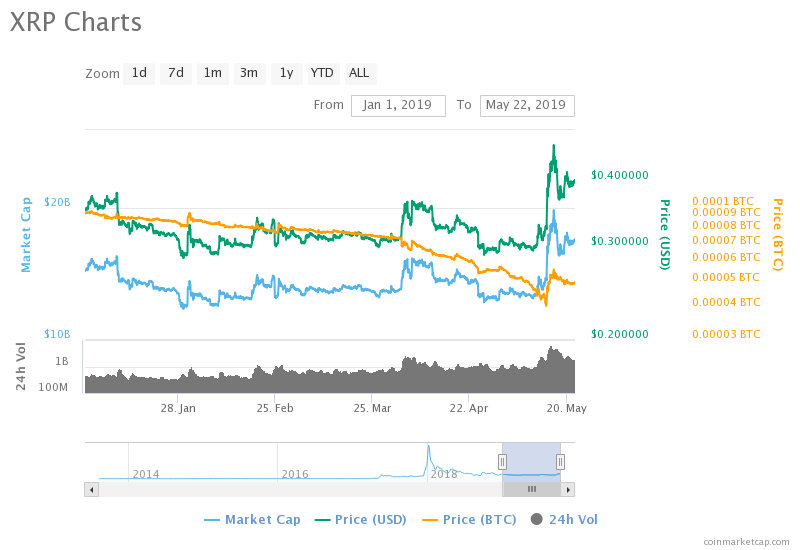Toggle 24h Vol series in legend
Viewport: 800px width, 550px height.
(x=564, y=519)
